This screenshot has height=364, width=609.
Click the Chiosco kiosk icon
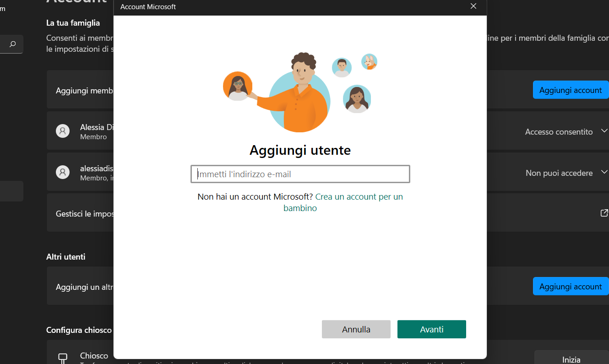63,358
